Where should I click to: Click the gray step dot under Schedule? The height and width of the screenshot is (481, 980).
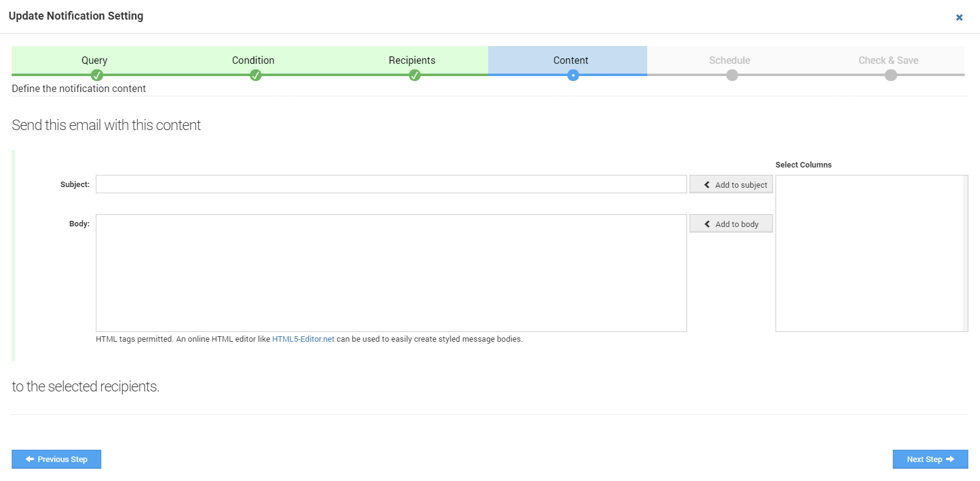tap(732, 75)
